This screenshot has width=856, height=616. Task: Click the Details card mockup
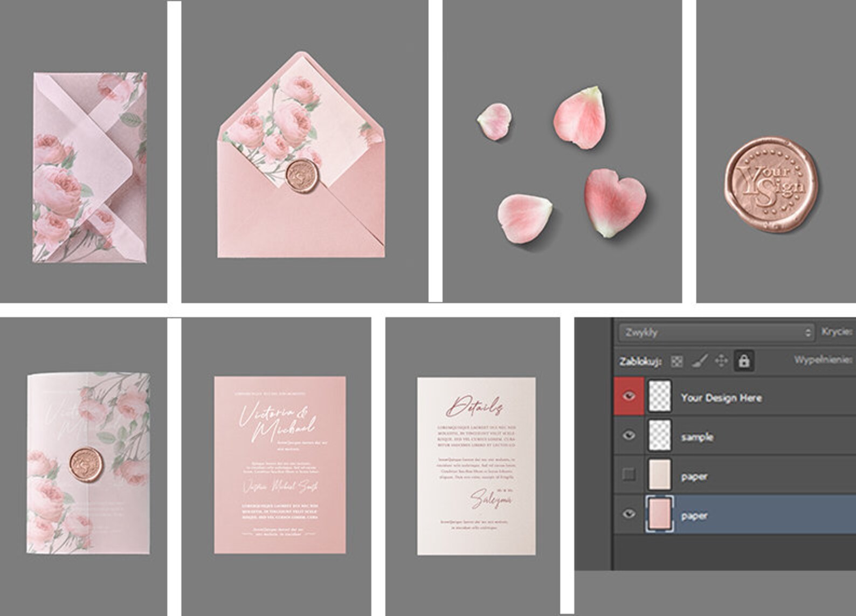click(x=477, y=466)
